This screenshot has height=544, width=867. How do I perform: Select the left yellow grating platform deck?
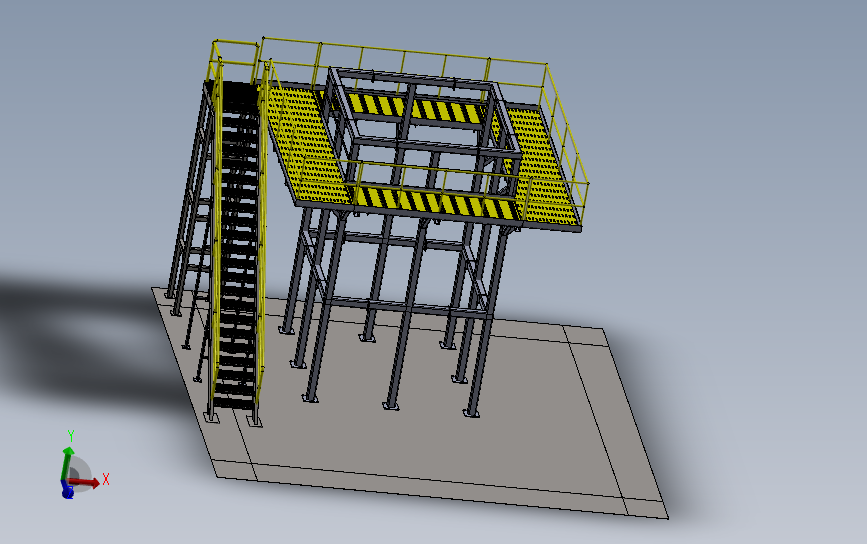point(307,144)
